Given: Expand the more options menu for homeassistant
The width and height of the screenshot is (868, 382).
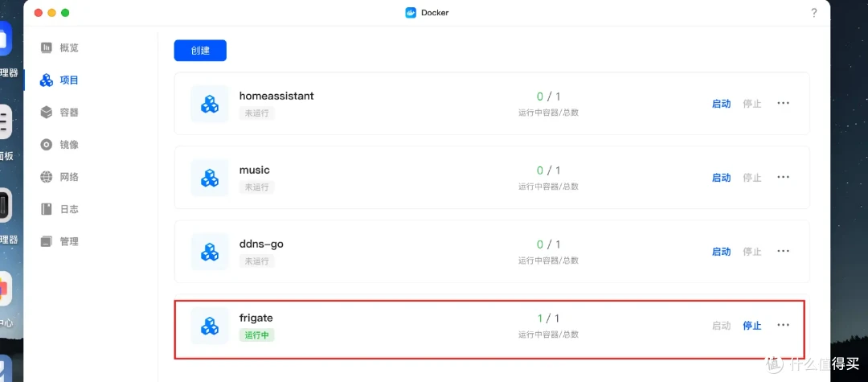Looking at the screenshot, I should [x=783, y=103].
